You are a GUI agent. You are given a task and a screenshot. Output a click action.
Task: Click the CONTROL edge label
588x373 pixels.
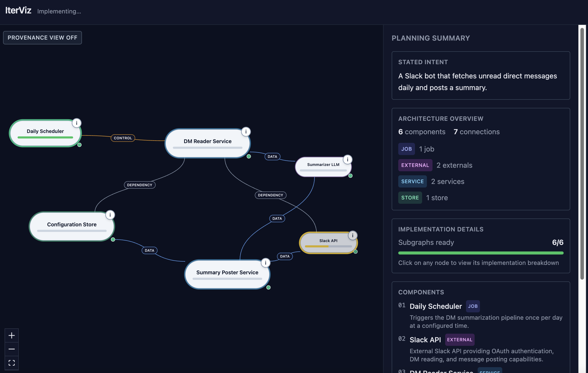pyautogui.click(x=123, y=138)
